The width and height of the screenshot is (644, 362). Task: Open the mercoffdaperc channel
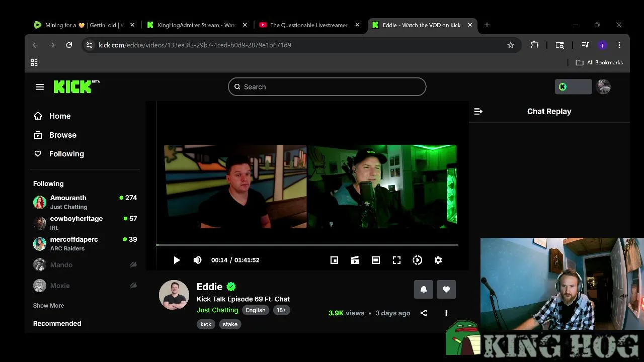(x=85, y=244)
